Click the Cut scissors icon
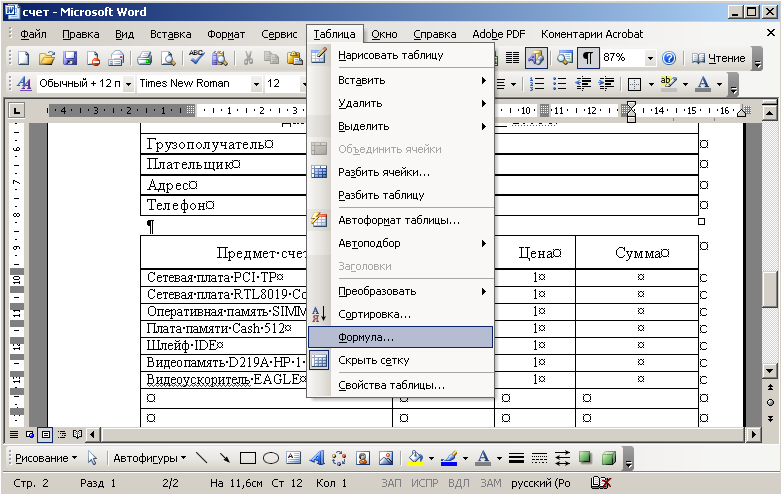The width and height of the screenshot is (781, 494). [x=248, y=58]
